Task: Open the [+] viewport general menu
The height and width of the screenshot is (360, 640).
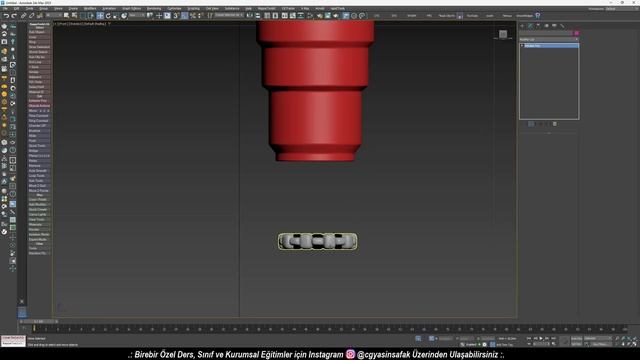Action: (56, 24)
